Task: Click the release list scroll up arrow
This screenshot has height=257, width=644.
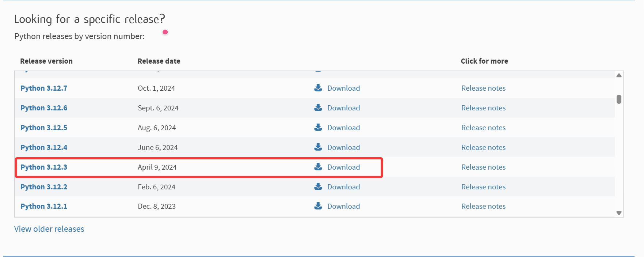Action: click(x=619, y=75)
